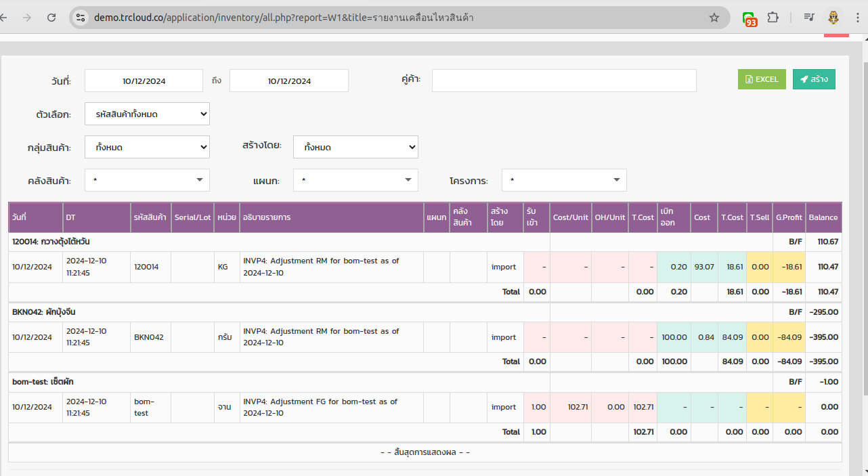Click the Serial/Lot column header
Screen dimensions: 868x476
pyautogui.click(x=192, y=217)
